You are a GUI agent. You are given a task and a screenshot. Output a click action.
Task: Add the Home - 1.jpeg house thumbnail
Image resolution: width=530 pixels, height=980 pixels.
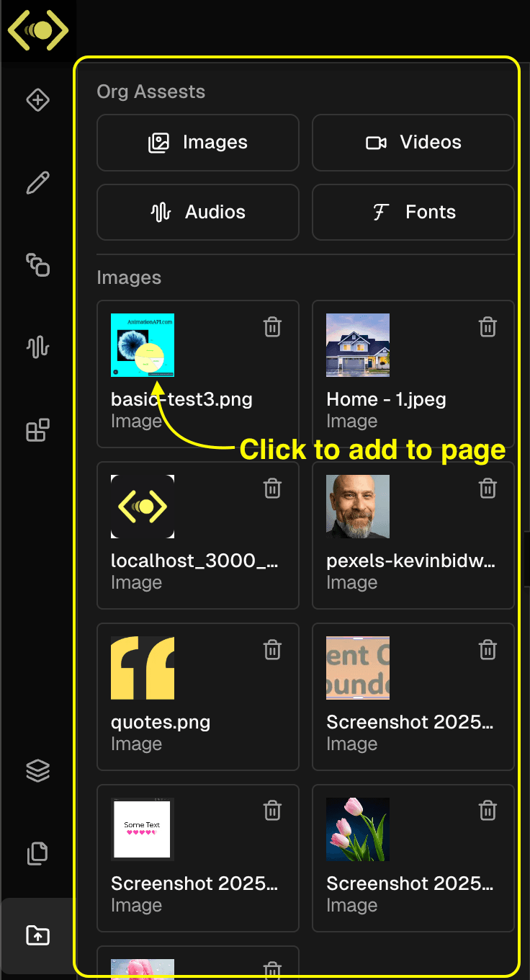[x=358, y=345]
